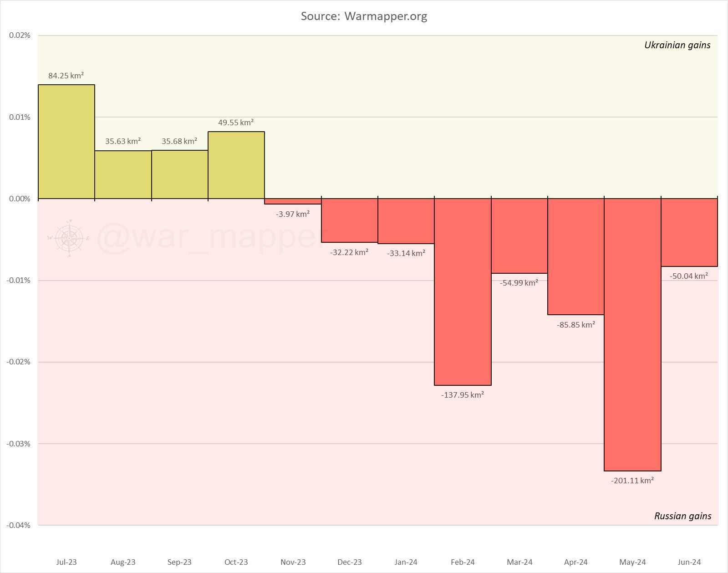Click the Russian gains label
Screen dimensions: 728x573
tap(682, 516)
